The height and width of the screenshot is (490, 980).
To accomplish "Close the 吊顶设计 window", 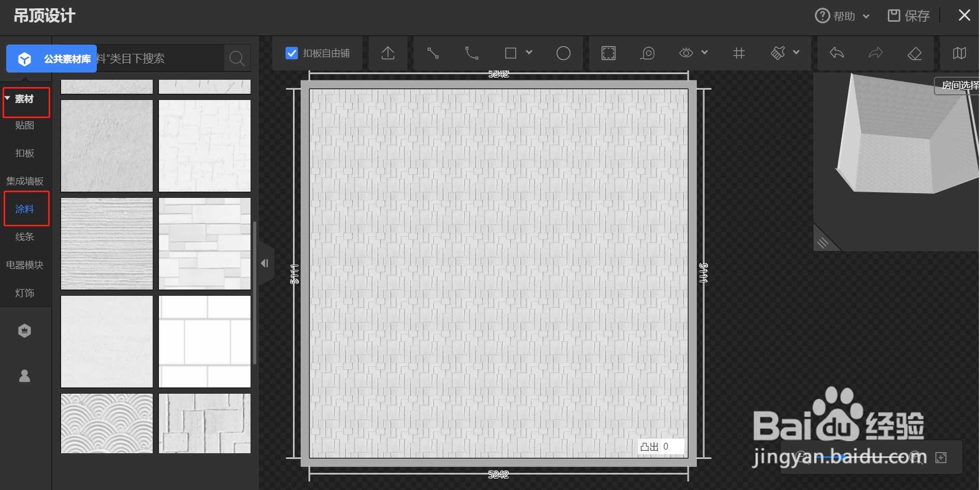I will [x=964, y=16].
